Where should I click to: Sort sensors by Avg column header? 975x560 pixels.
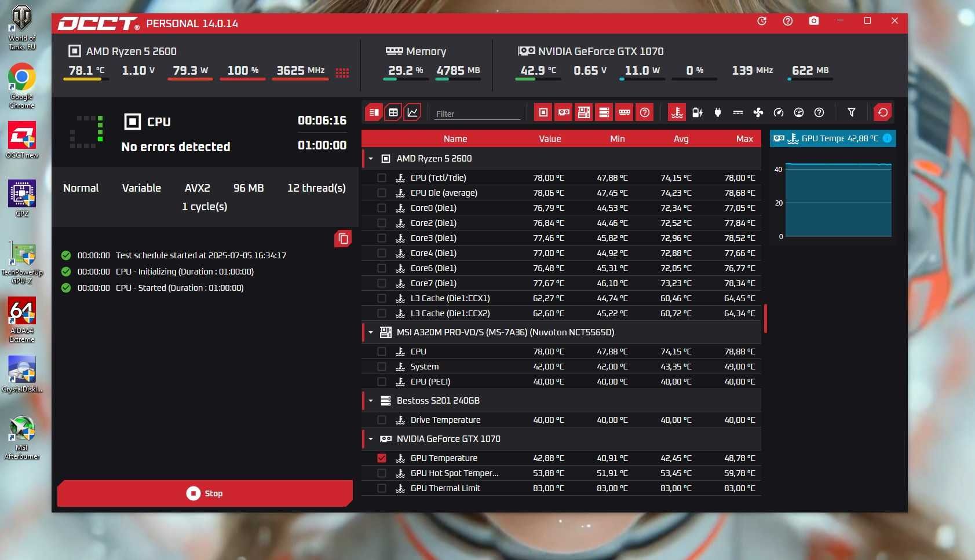[x=681, y=139]
